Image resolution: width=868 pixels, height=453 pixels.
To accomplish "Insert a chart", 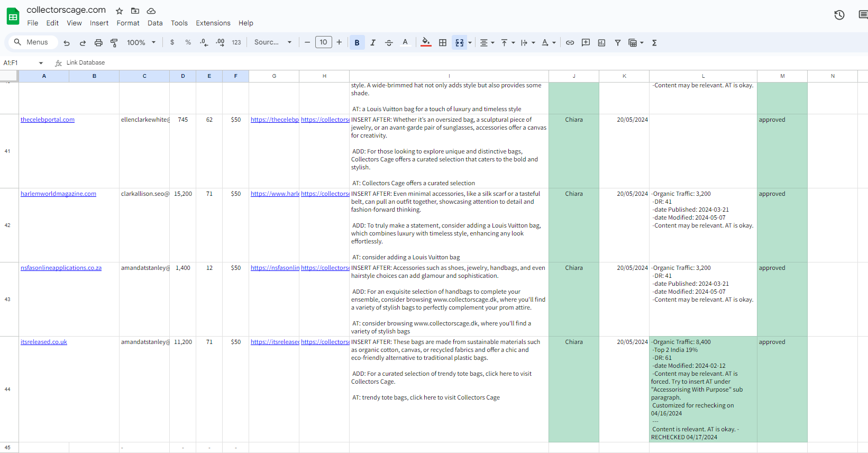I will (x=601, y=43).
